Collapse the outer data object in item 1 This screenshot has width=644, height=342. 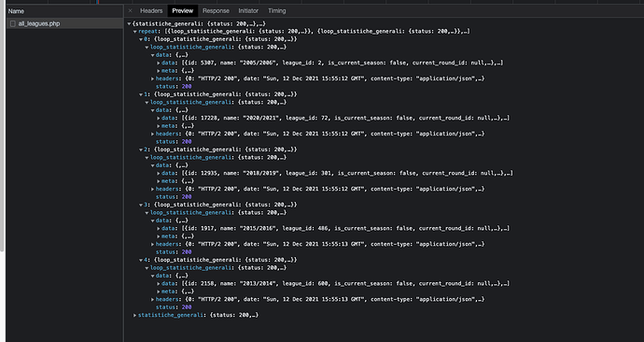click(152, 110)
